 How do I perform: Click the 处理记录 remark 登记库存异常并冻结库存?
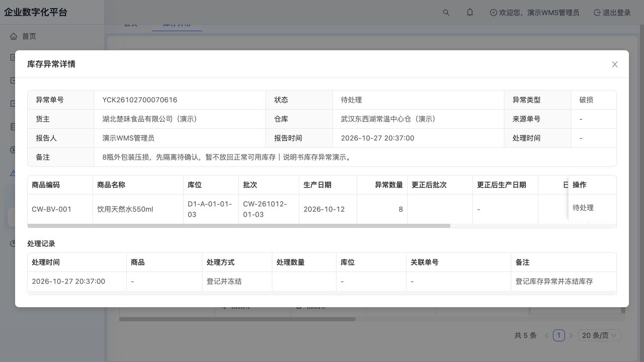(x=554, y=282)
